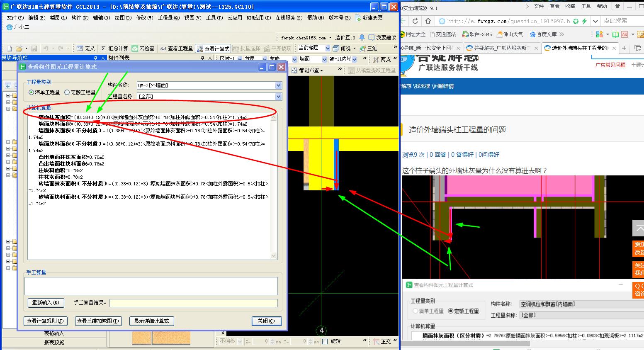Open 文件(F) menu in GCL
The height and width of the screenshot is (350, 644).
pyautogui.click(x=15, y=18)
